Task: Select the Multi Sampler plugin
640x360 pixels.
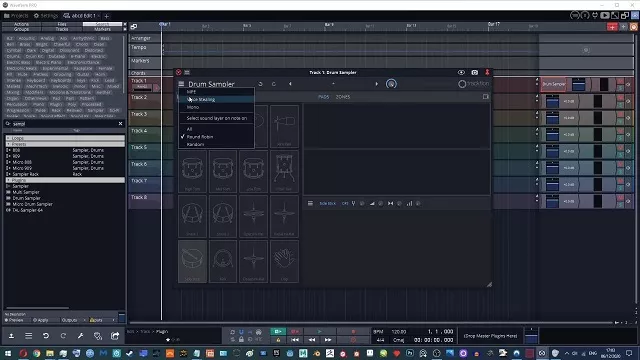Action: [26, 192]
